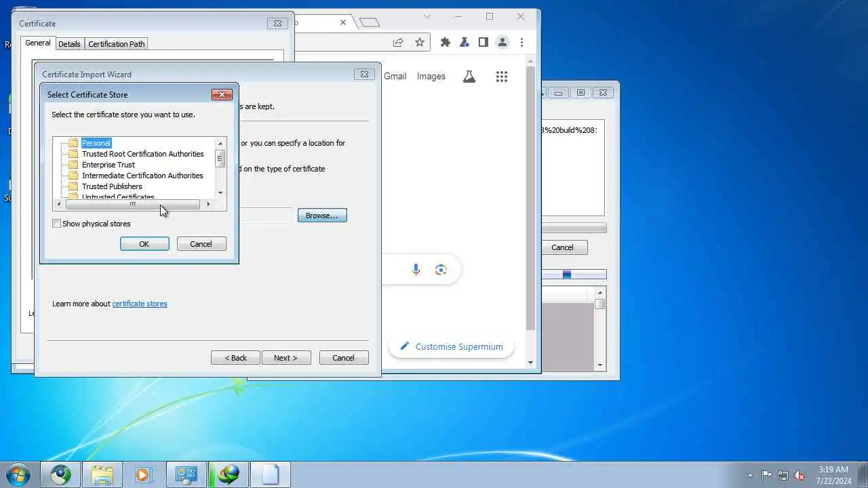Confirm store selection with OK
Image resolution: width=868 pixels, height=488 pixels.
144,244
